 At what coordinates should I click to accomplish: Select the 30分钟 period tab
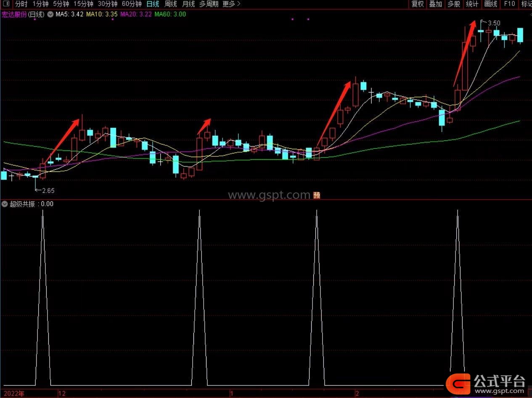coord(108,4)
